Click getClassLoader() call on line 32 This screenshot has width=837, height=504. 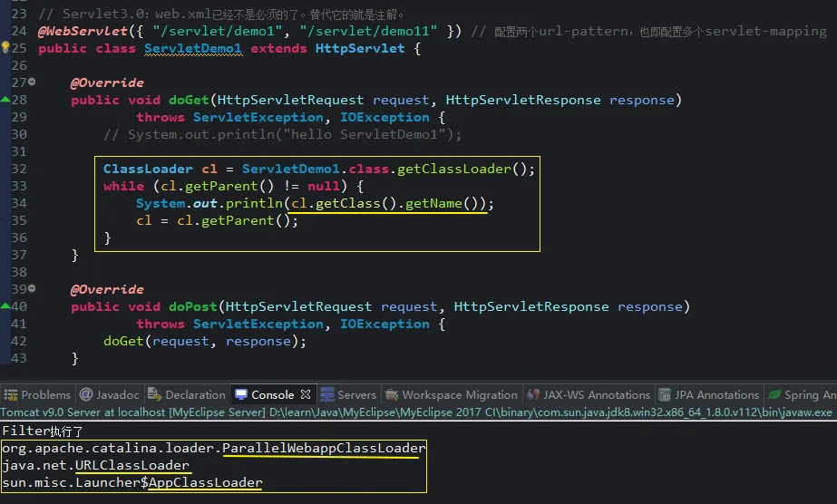(x=462, y=170)
